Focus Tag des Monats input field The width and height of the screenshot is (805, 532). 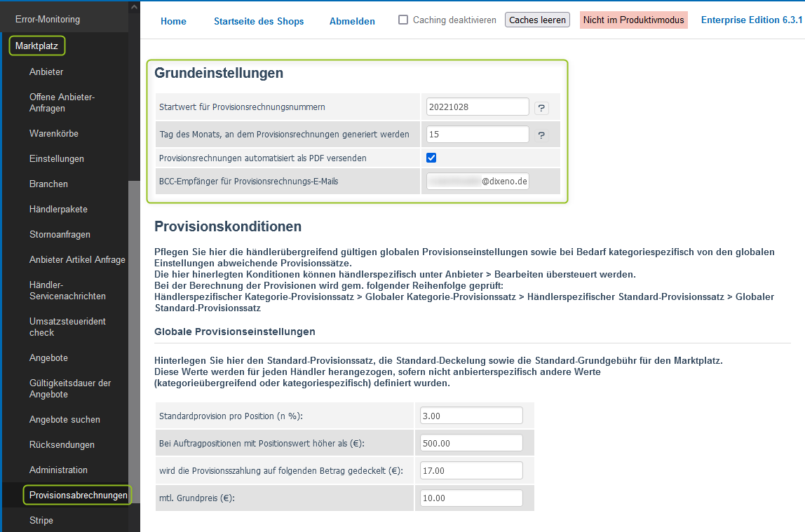478,134
